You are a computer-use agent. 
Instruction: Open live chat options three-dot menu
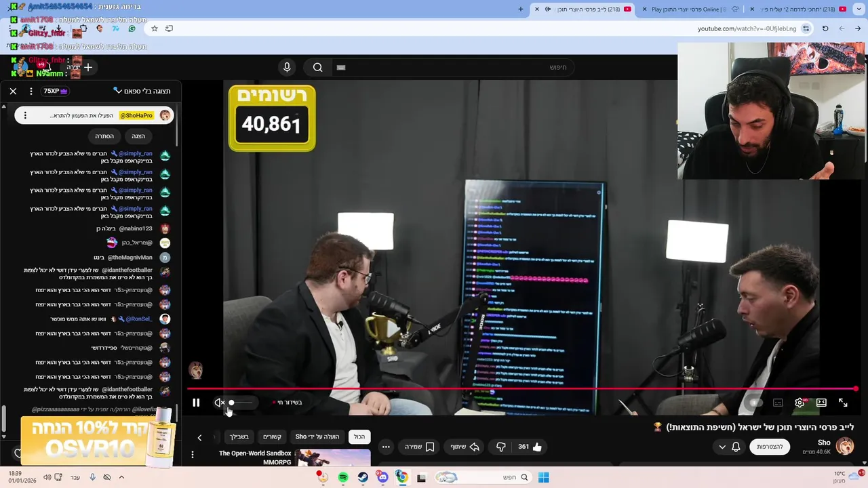pos(31,91)
